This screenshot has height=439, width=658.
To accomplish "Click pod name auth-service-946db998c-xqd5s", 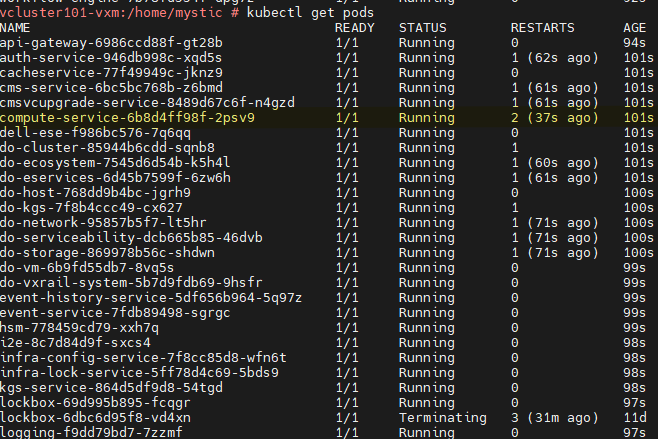I will coord(111,57).
